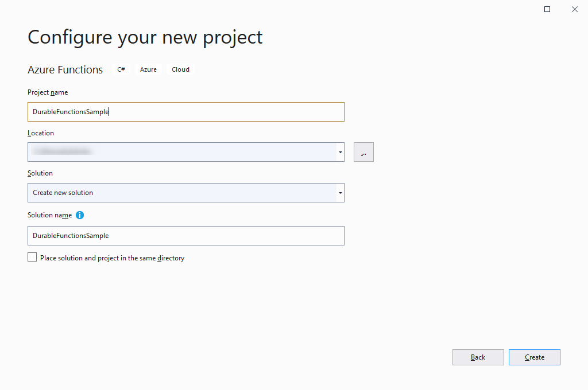
Task: Click the Solution name info icon
Action: (80, 215)
